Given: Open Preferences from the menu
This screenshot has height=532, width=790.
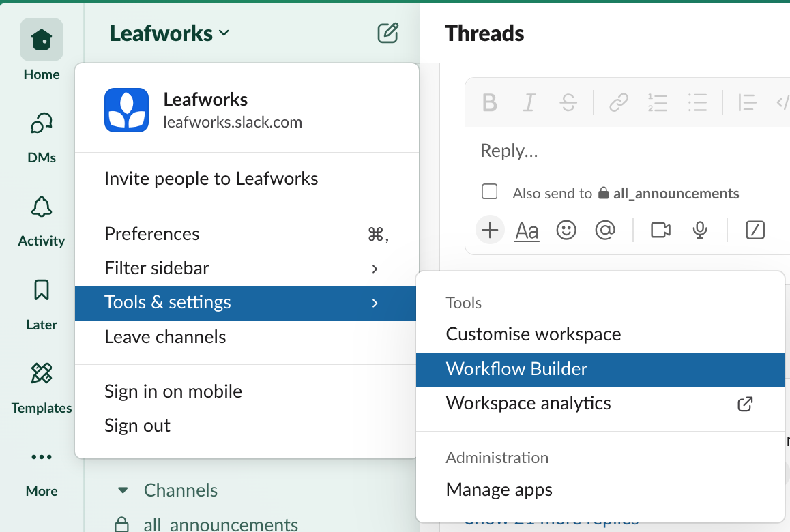Looking at the screenshot, I should (247, 234).
